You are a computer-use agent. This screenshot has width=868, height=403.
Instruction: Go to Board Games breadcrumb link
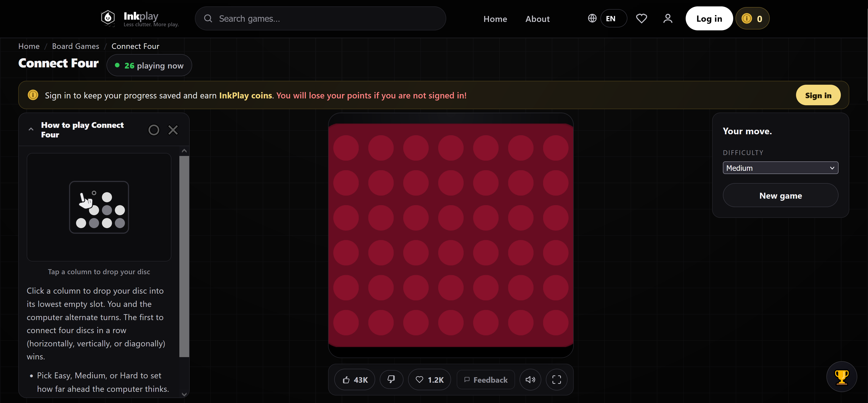click(75, 46)
